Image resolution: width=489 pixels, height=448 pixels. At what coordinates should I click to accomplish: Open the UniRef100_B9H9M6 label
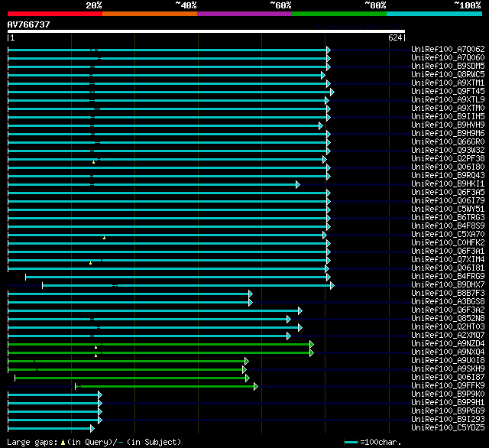click(x=448, y=134)
